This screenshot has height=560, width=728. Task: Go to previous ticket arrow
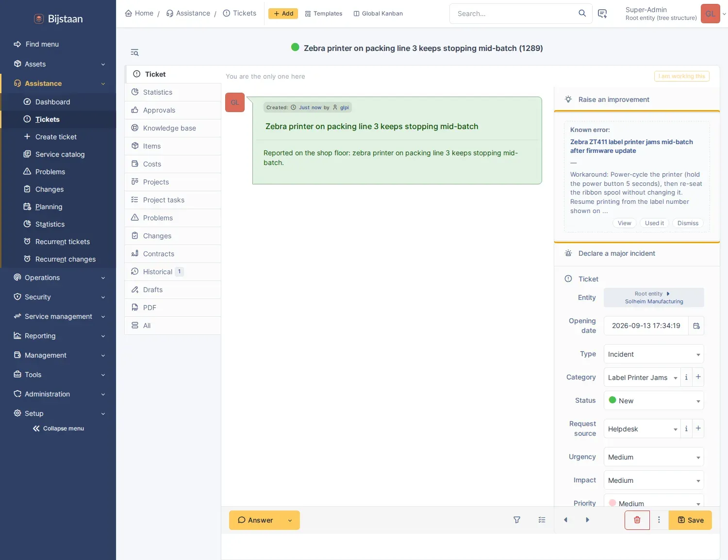(565, 520)
